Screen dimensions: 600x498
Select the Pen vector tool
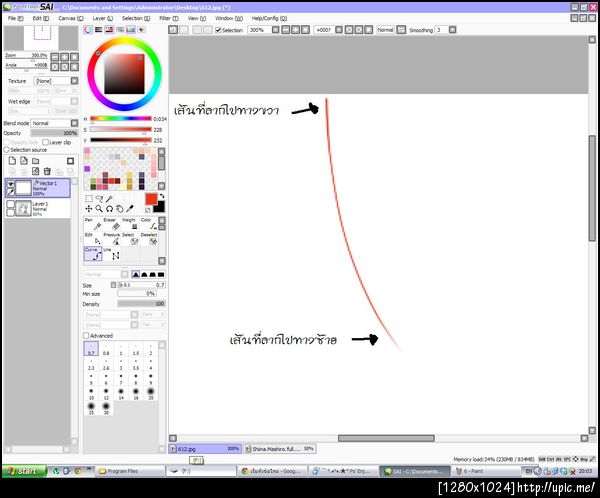(x=93, y=224)
